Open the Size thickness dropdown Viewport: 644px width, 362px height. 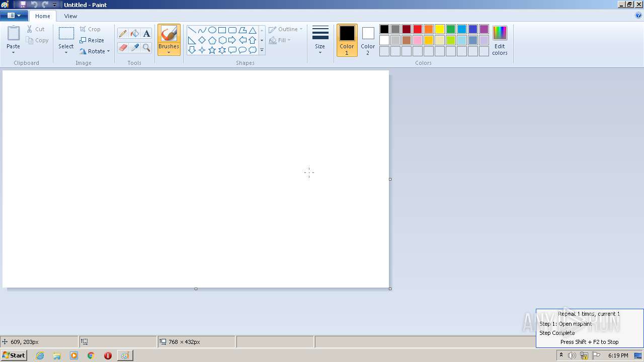click(x=320, y=40)
